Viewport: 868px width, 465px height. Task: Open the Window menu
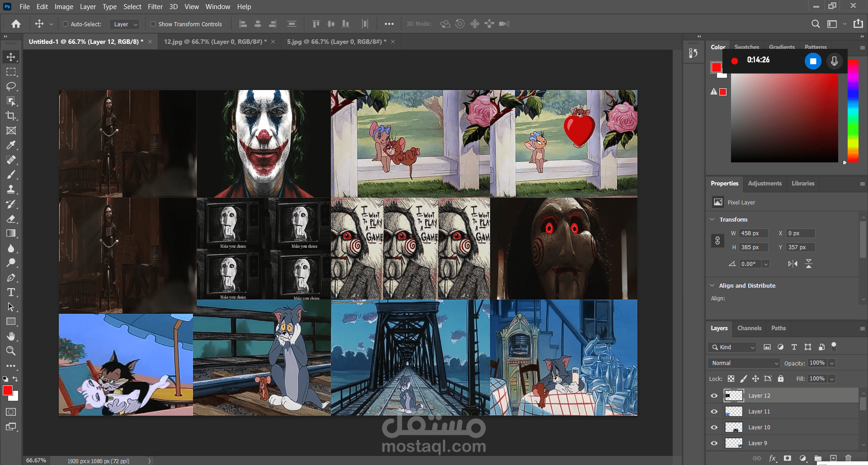click(x=217, y=7)
